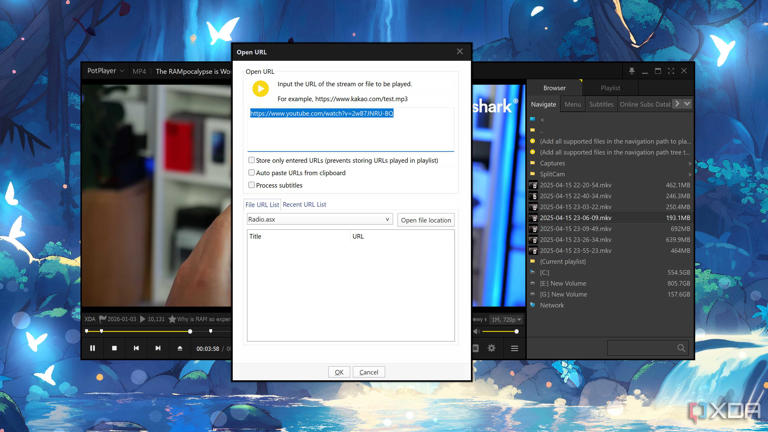Viewport: 768px width, 432px height.
Task: Click Cancel in Open URL dialog
Action: point(369,372)
